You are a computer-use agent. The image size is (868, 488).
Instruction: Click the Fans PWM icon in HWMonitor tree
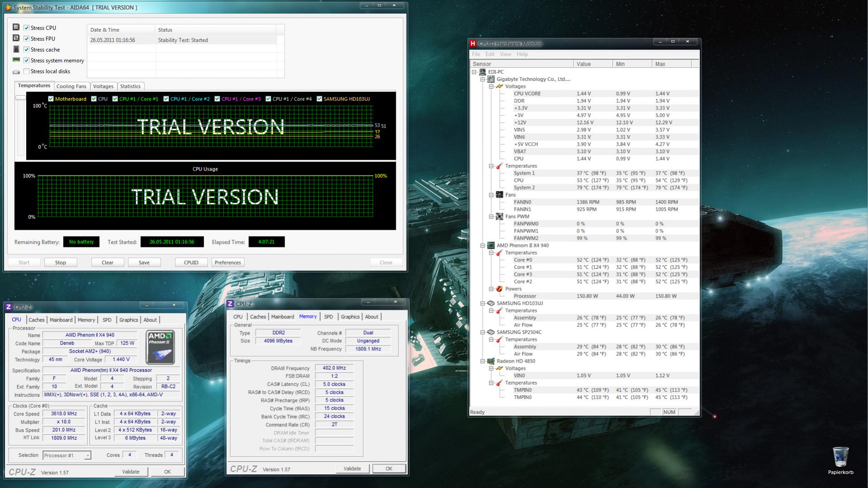click(499, 217)
